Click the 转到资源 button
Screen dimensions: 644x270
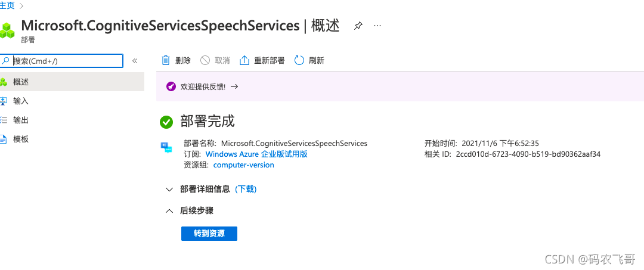(x=209, y=233)
